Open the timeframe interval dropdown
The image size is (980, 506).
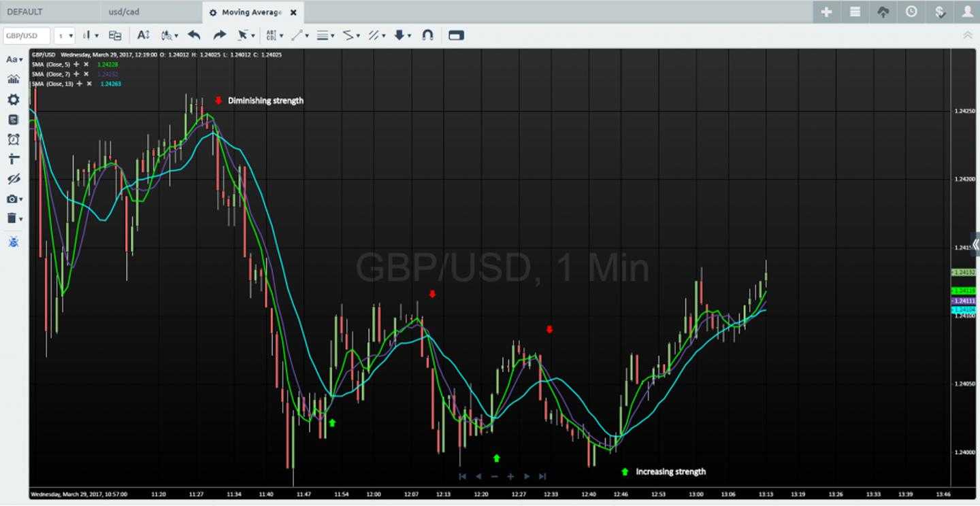coord(65,35)
